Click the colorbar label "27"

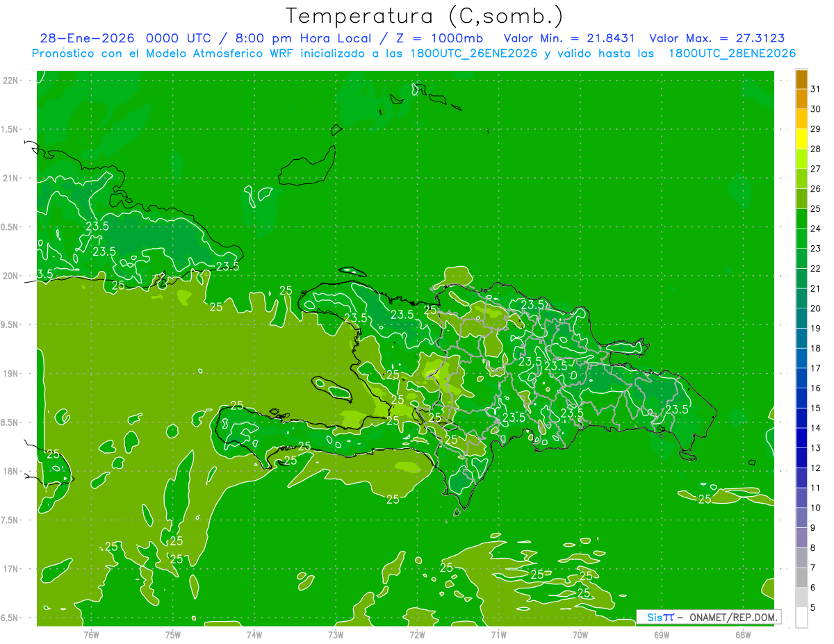pos(815,169)
